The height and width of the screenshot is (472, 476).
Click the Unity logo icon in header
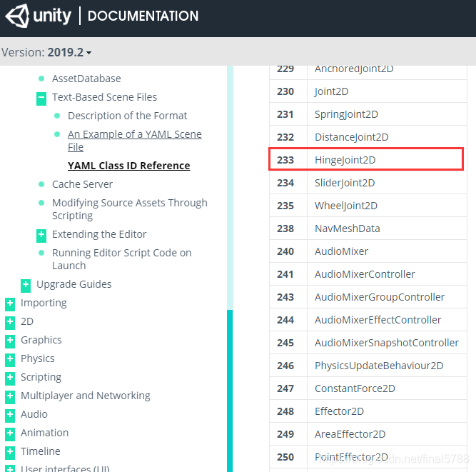(18, 16)
